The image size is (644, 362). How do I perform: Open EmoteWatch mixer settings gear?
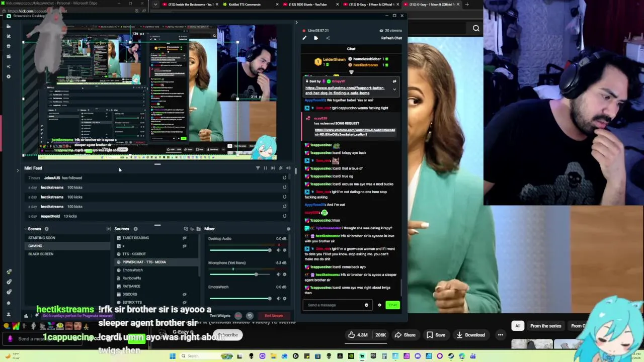(x=284, y=298)
